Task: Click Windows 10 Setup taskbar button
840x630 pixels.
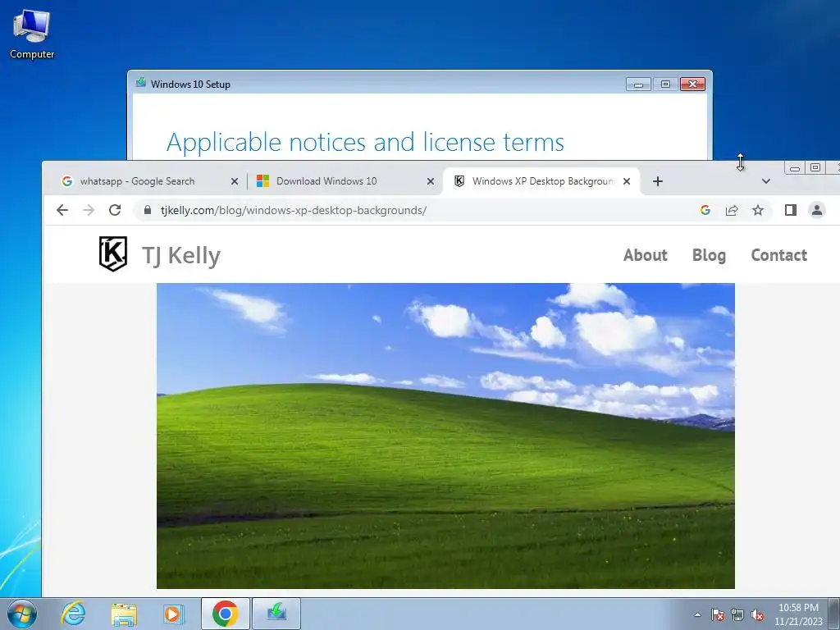Action: pyautogui.click(x=276, y=614)
